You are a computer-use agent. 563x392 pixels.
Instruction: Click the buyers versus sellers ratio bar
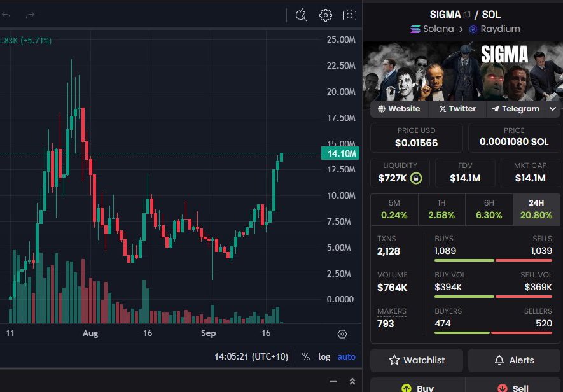click(x=494, y=333)
